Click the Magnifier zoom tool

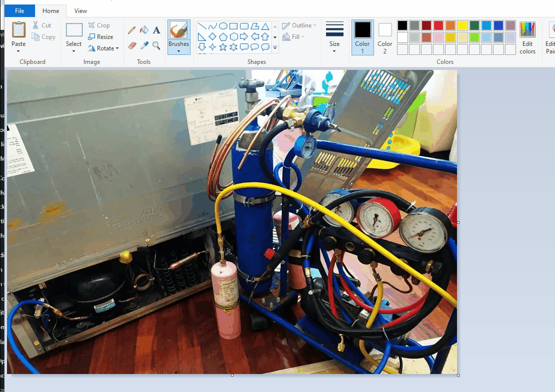click(156, 45)
